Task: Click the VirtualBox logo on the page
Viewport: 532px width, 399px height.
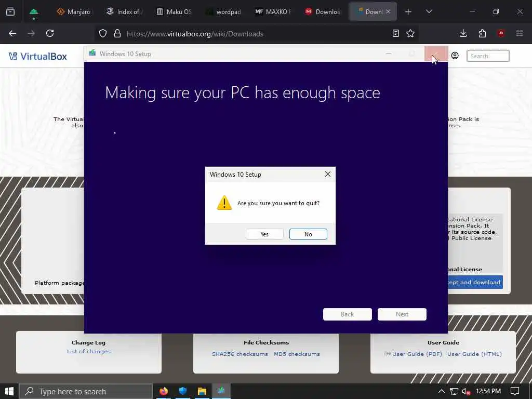Action: coord(37,56)
